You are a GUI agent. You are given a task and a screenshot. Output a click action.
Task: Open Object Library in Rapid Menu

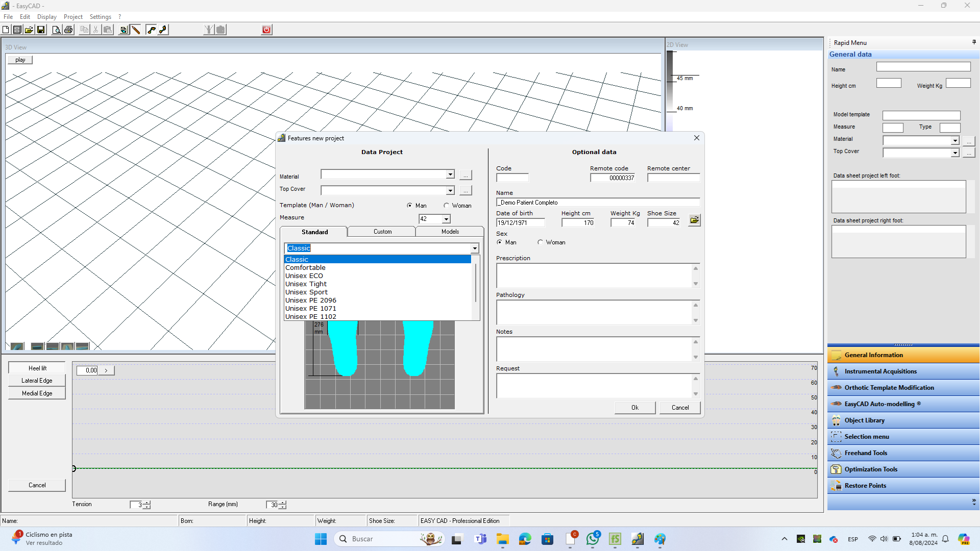click(864, 420)
